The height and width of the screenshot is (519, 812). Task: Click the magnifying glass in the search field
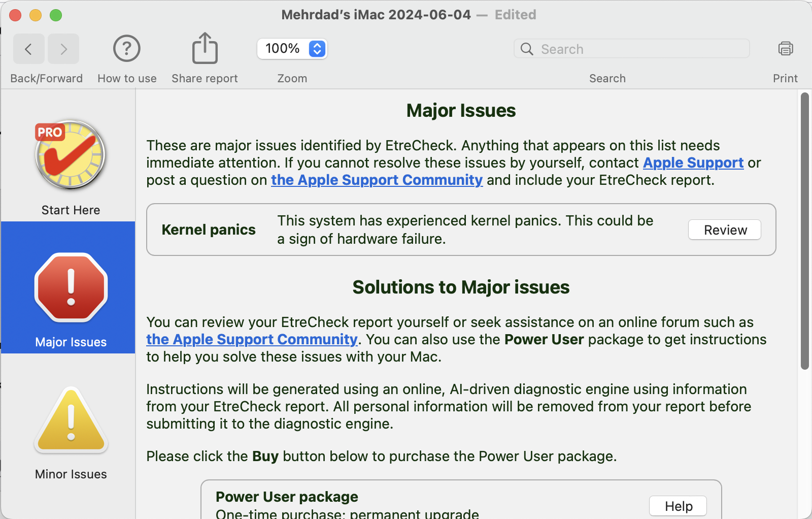(x=527, y=49)
